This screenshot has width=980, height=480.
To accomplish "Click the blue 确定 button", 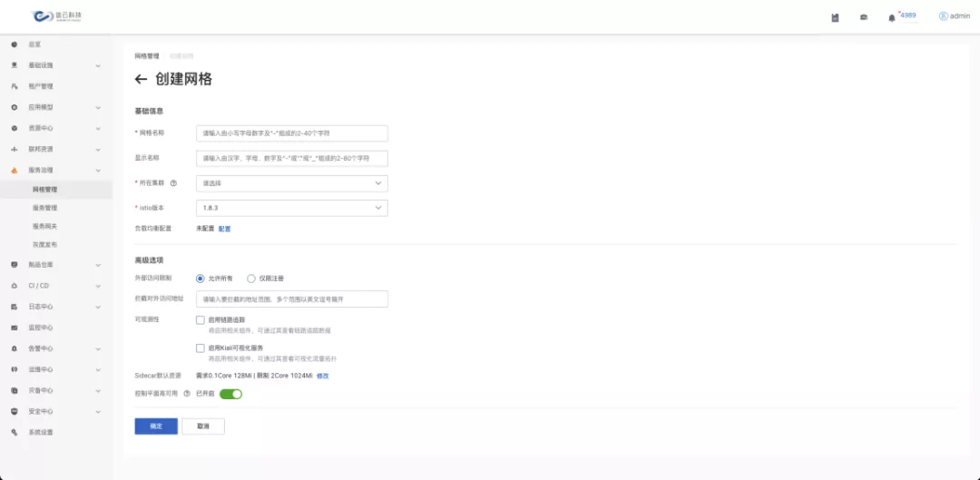I will tap(156, 426).
